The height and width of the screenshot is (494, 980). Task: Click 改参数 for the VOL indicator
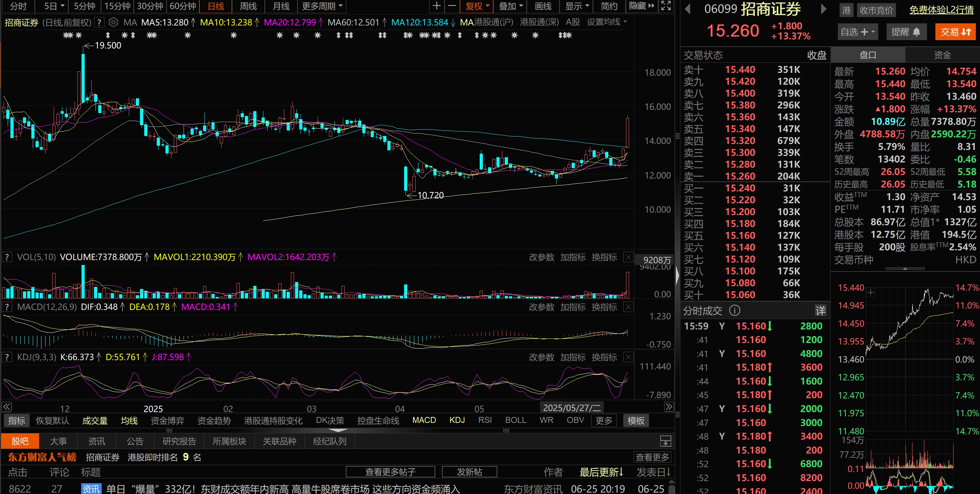click(x=541, y=257)
